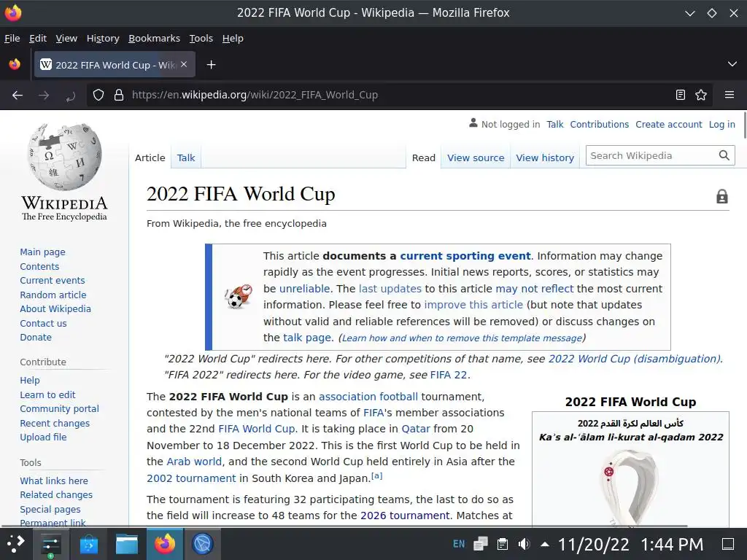747x560 pixels.
Task: Open the View source tab
Action: pos(476,157)
